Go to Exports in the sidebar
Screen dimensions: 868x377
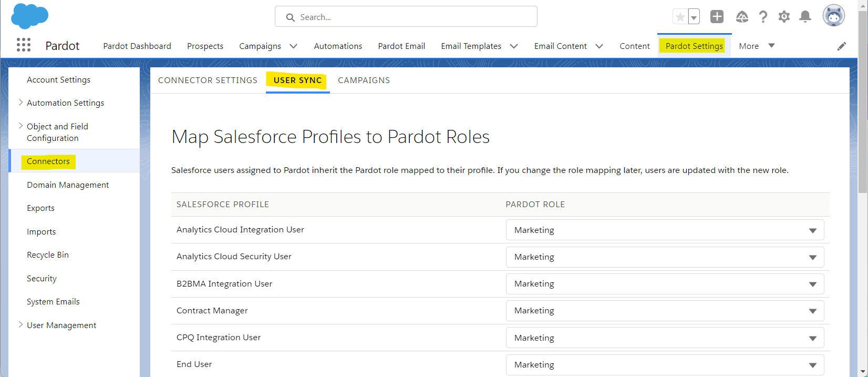point(41,208)
